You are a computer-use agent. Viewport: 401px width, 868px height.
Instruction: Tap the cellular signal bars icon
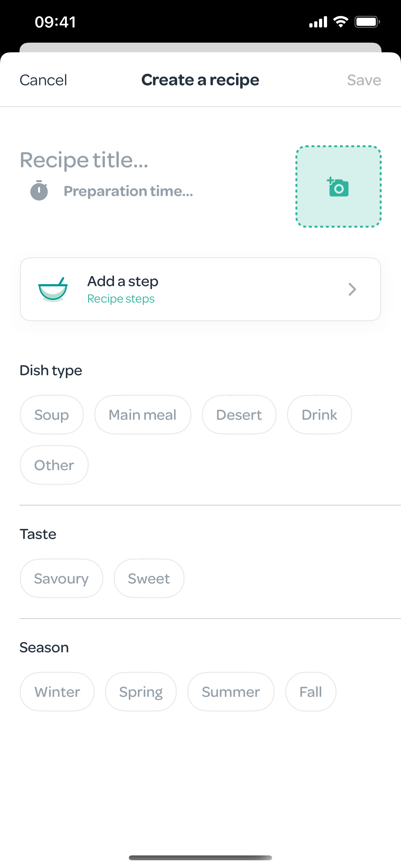coord(318,22)
